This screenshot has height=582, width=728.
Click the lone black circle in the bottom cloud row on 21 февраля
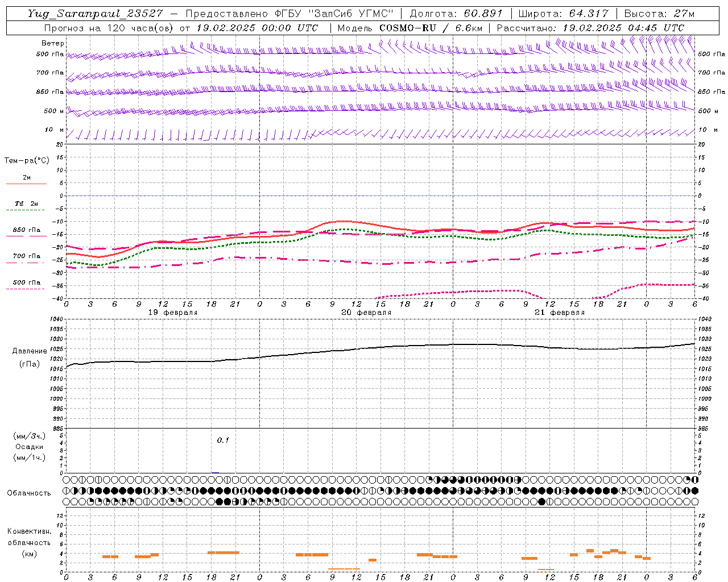(x=541, y=501)
